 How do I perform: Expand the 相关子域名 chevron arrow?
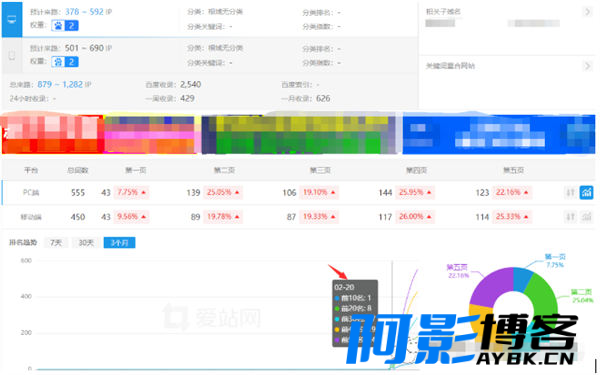click(x=587, y=12)
